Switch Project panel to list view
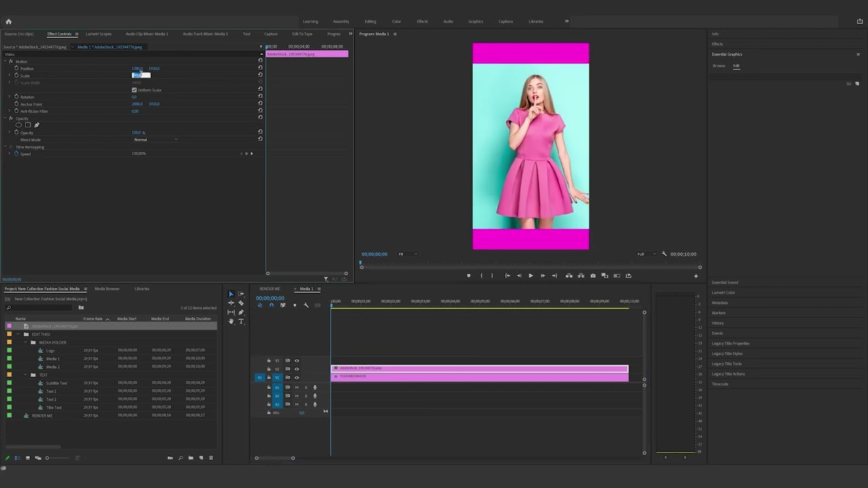 [18, 458]
